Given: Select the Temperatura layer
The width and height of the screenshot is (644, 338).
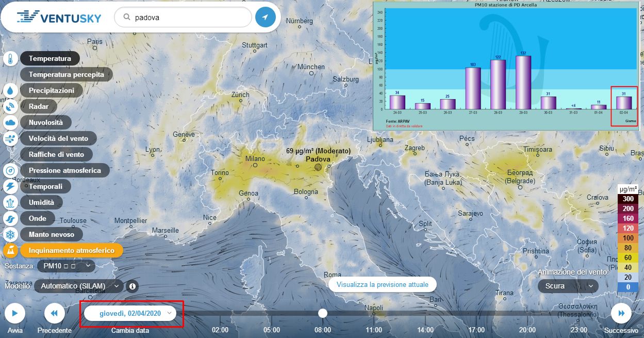Looking at the screenshot, I should [50, 58].
